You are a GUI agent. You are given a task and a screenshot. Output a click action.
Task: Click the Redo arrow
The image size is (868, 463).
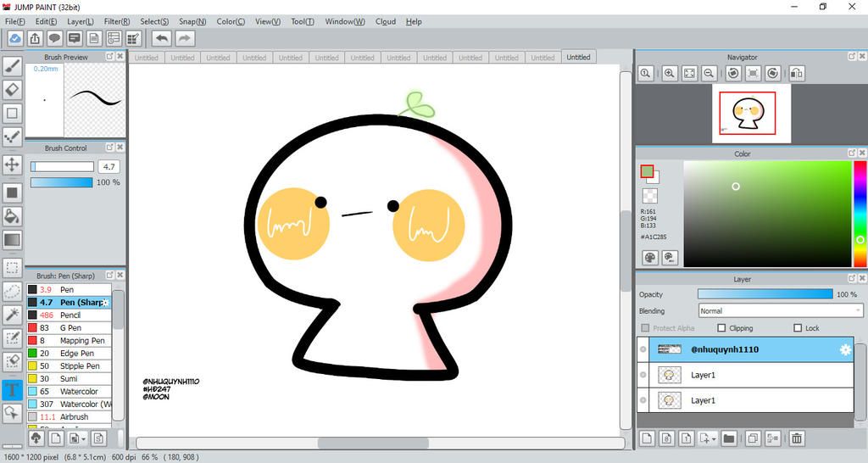[185, 38]
